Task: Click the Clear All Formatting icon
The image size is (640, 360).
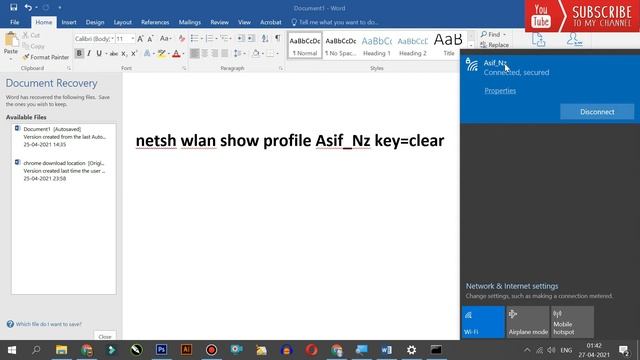Action: [182, 39]
